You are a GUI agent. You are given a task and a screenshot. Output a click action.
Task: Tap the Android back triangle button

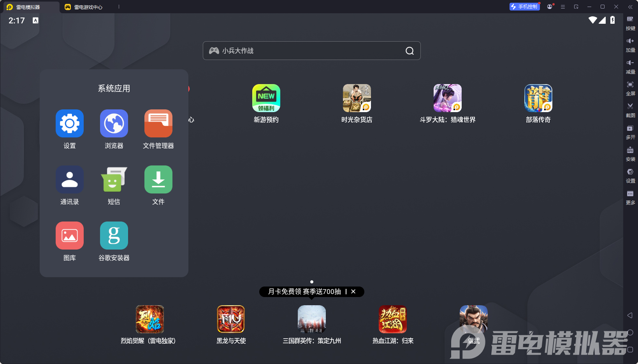(630, 315)
